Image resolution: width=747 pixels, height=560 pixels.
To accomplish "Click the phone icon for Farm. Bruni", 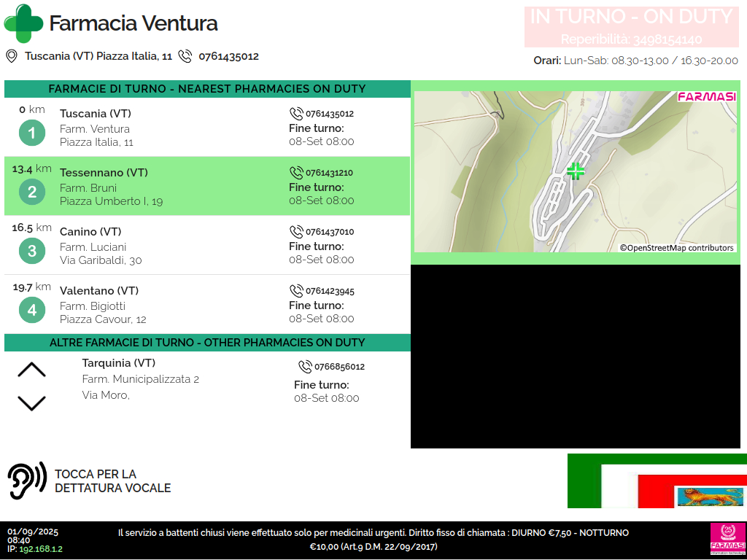I will (x=296, y=173).
